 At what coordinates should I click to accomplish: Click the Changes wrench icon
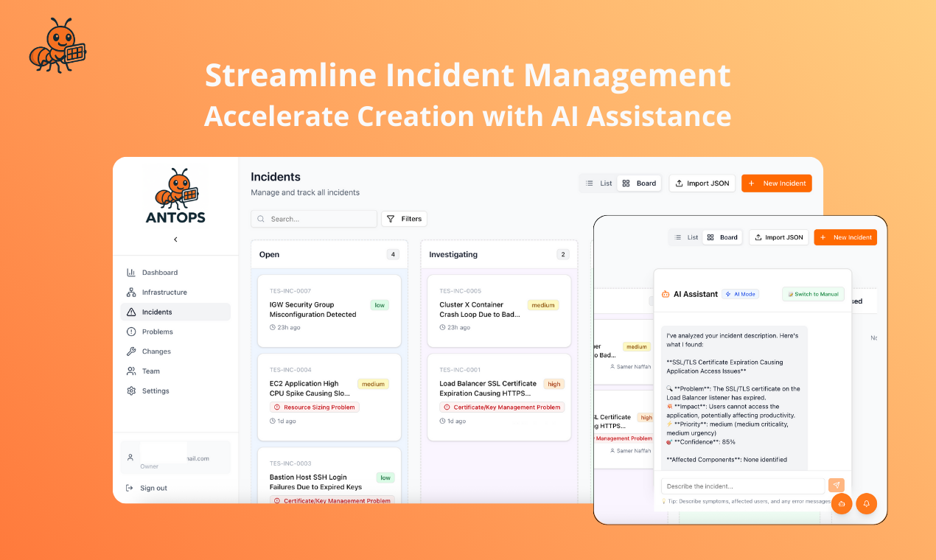coord(131,351)
